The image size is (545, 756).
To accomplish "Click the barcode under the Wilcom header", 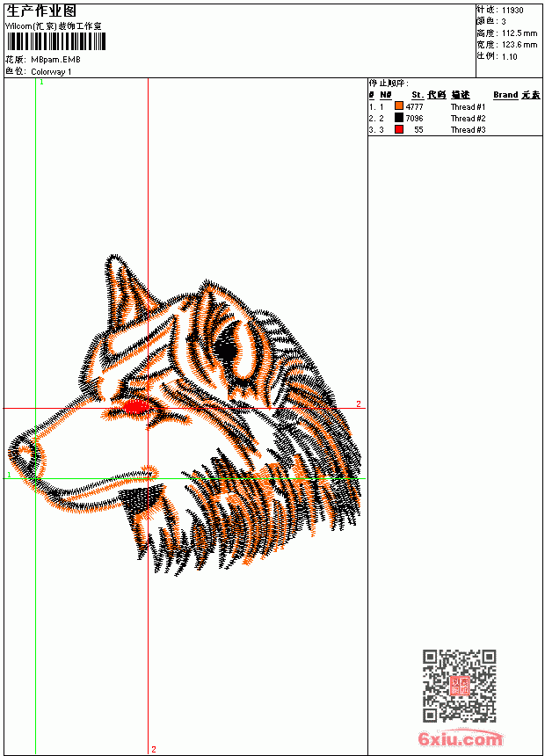I will click(x=56, y=41).
